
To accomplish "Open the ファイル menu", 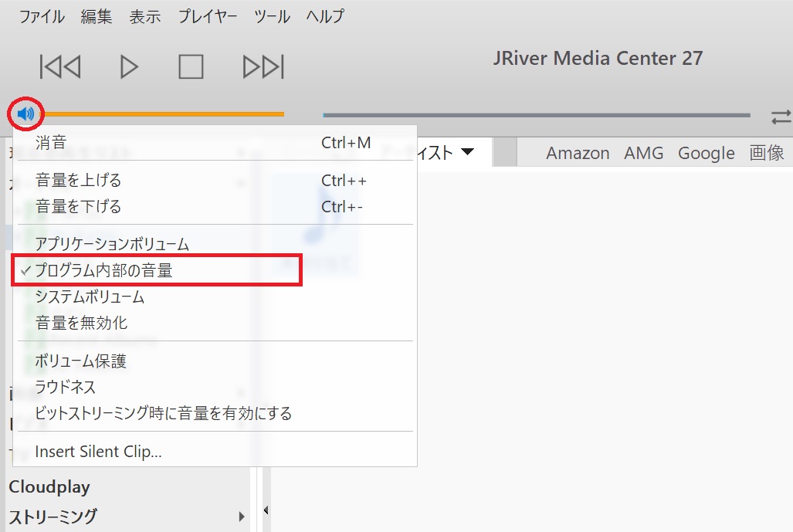I will click(42, 16).
